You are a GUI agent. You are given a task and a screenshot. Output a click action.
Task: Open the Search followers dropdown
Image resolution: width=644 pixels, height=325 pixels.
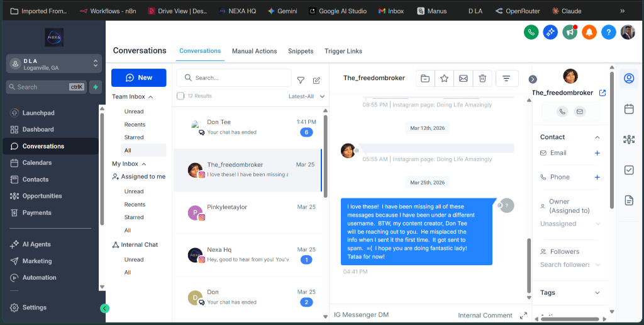click(x=570, y=265)
